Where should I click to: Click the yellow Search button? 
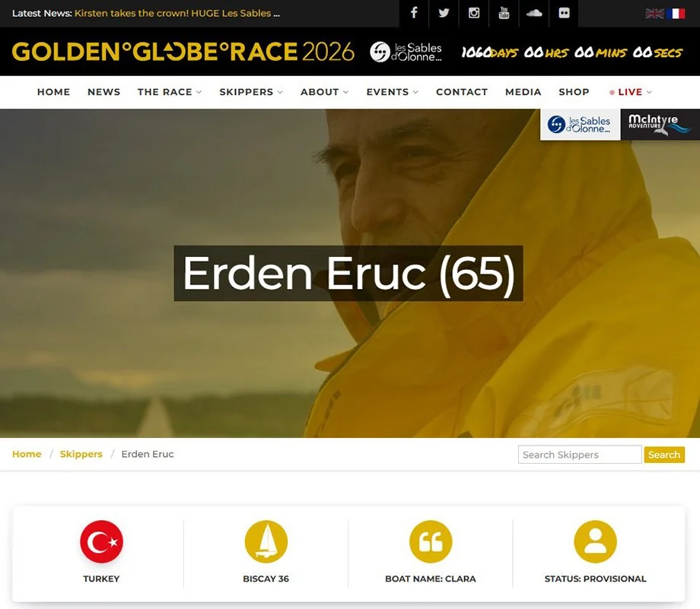[664, 455]
